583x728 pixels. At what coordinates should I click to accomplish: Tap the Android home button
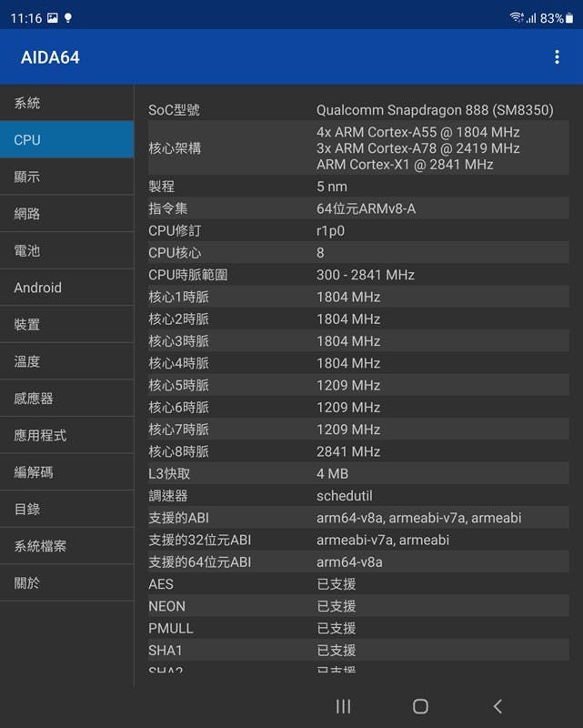click(x=420, y=706)
